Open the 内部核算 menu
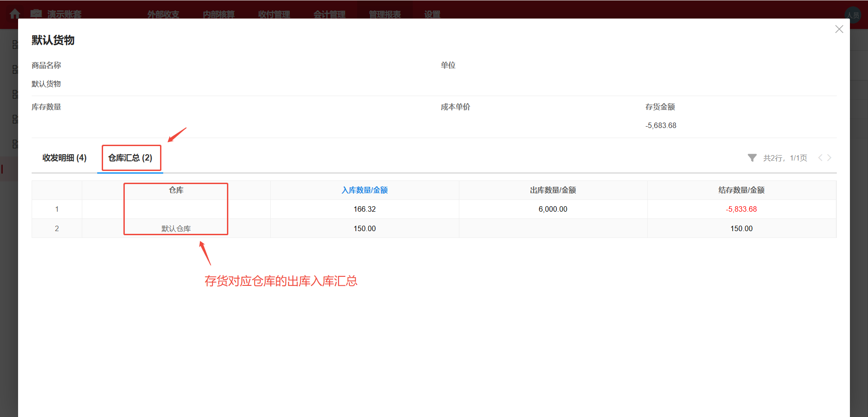The image size is (868, 417). (x=218, y=14)
